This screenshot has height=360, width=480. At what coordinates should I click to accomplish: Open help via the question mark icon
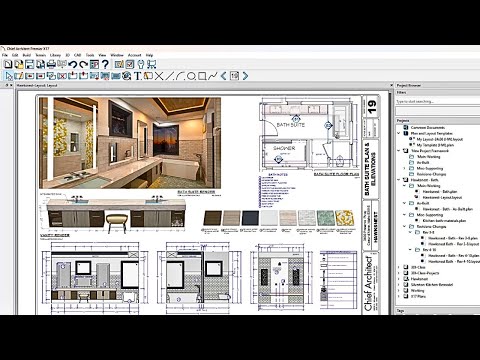105,64
